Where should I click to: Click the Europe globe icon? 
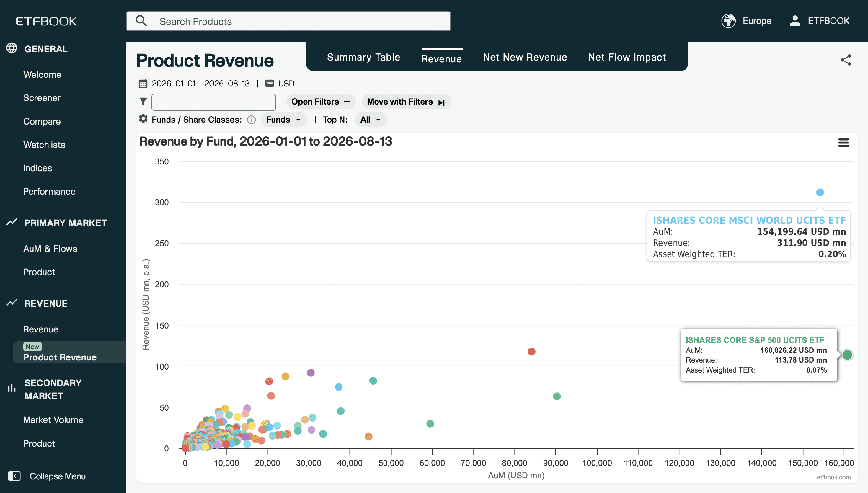click(x=728, y=21)
